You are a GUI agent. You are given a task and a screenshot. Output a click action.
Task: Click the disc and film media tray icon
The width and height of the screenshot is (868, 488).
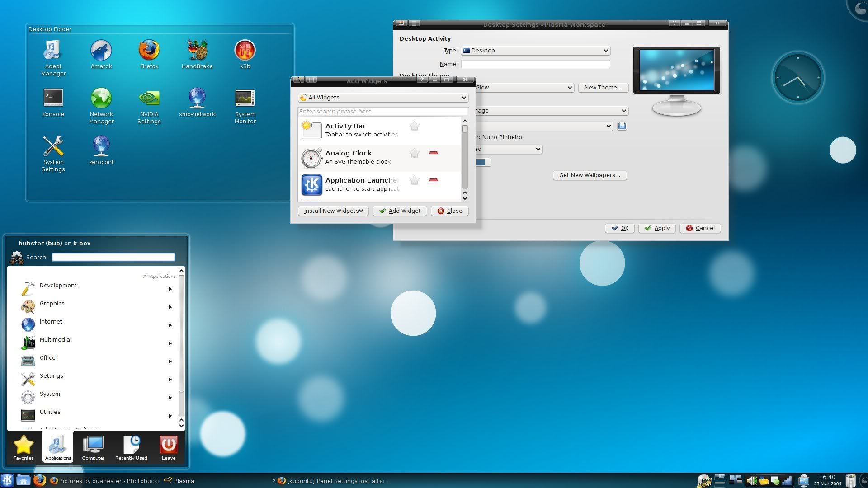pyautogui.click(x=703, y=481)
